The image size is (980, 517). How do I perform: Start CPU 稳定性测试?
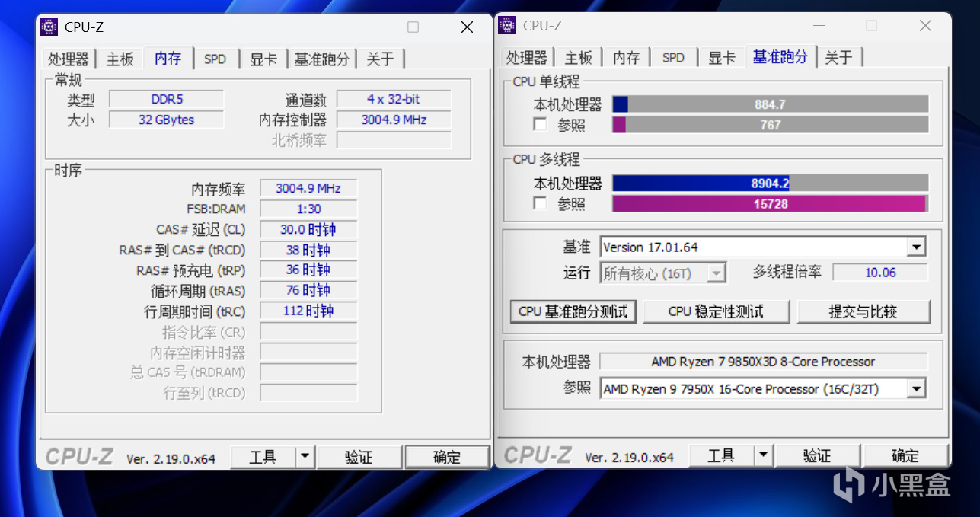[x=716, y=311]
